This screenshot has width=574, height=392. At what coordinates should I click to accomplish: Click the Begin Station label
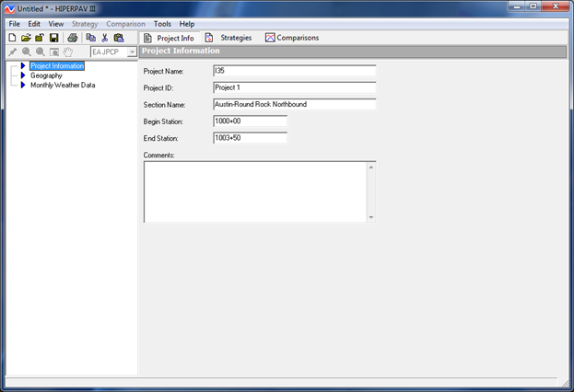tap(163, 121)
